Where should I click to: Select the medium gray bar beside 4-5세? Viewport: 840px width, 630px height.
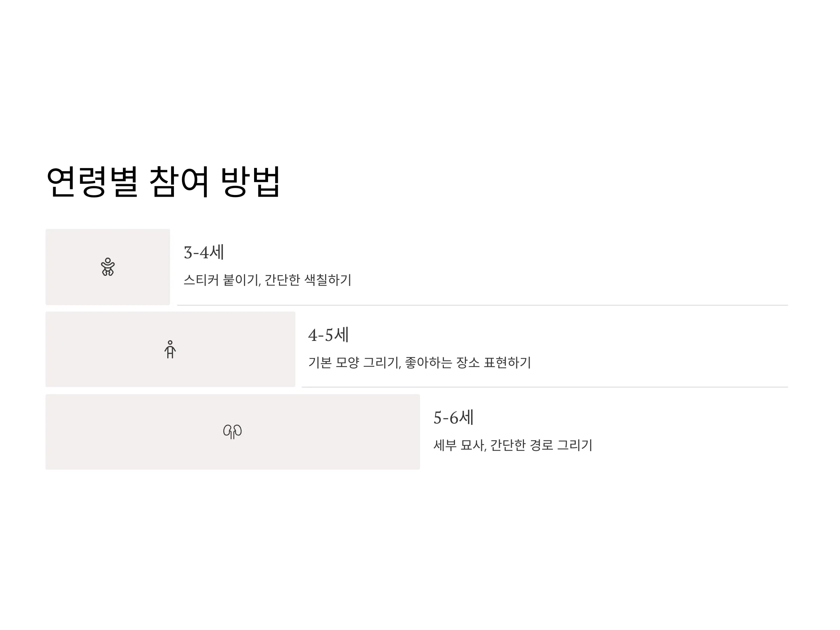tap(170, 349)
